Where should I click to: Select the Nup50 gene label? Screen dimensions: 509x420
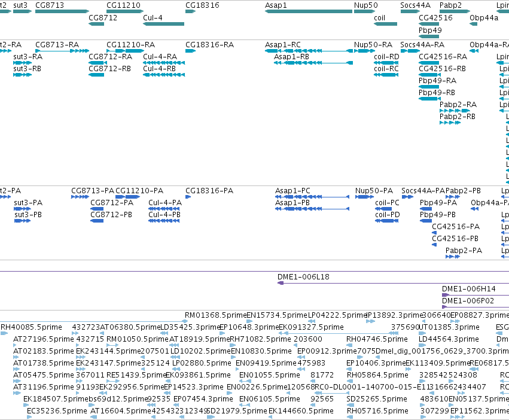pyautogui.click(x=366, y=5)
